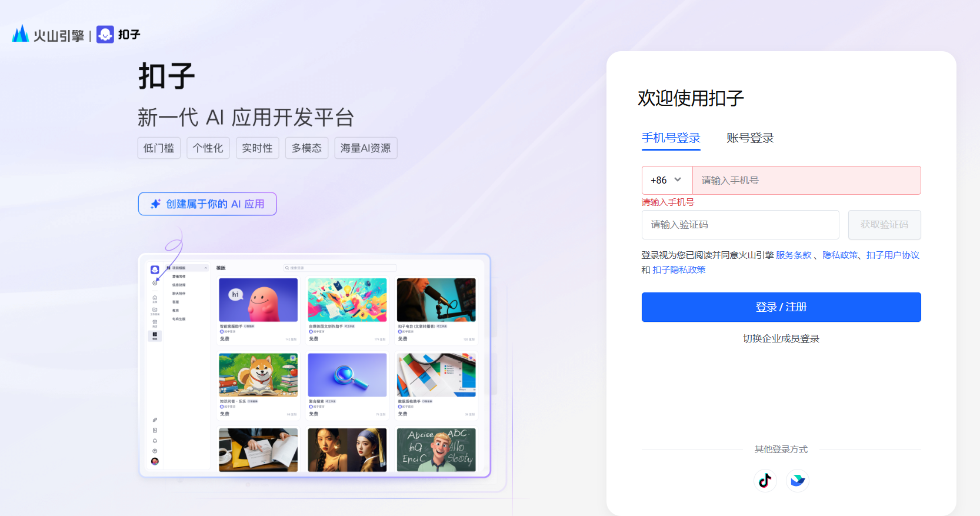
Task: Click the Coze (扣子) logo in header
Action: tap(118, 34)
